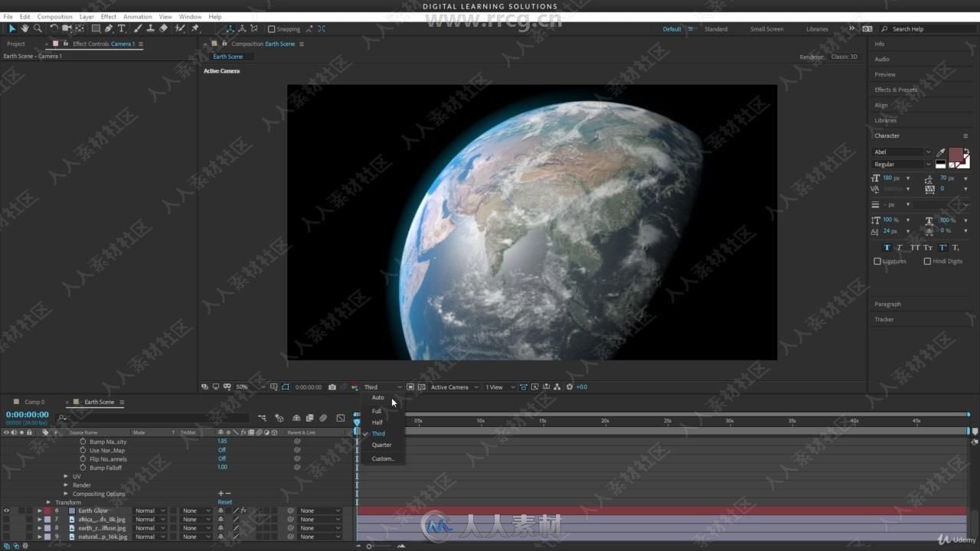Open the Tracker panel
The height and width of the screenshot is (551, 980).
pos(884,319)
